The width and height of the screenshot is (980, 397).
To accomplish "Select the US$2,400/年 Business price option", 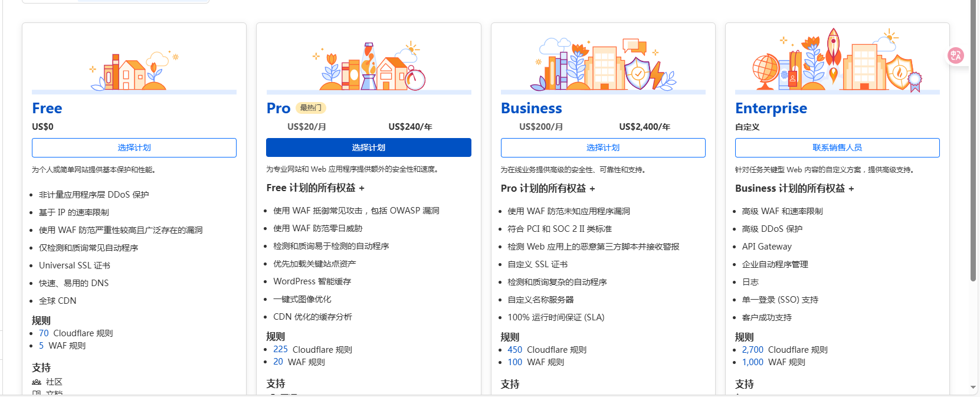I will point(644,127).
